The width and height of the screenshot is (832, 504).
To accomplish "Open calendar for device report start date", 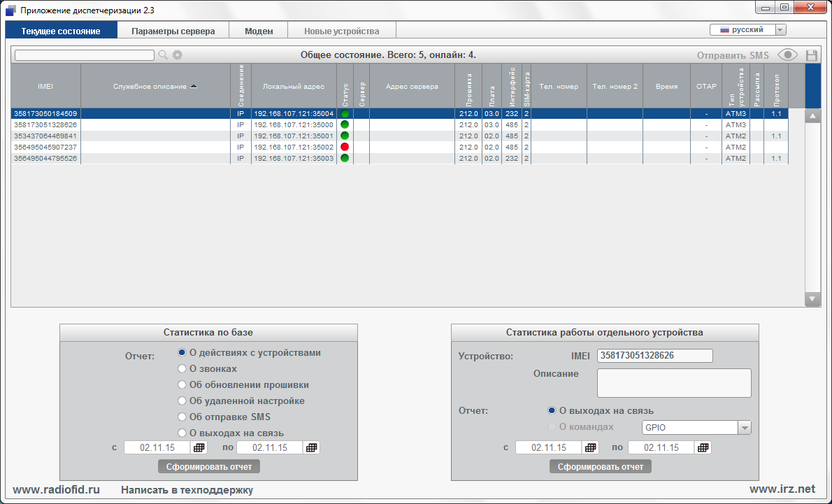I will tap(591, 447).
